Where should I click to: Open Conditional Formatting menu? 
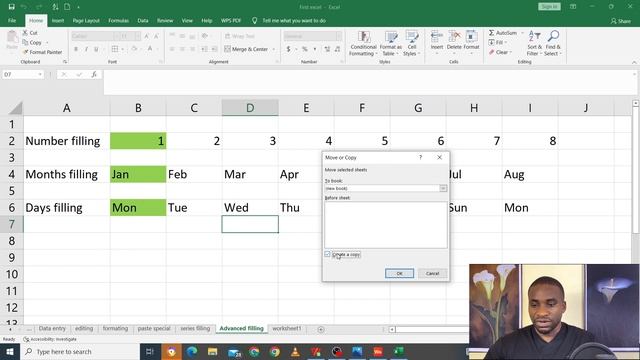(363, 43)
